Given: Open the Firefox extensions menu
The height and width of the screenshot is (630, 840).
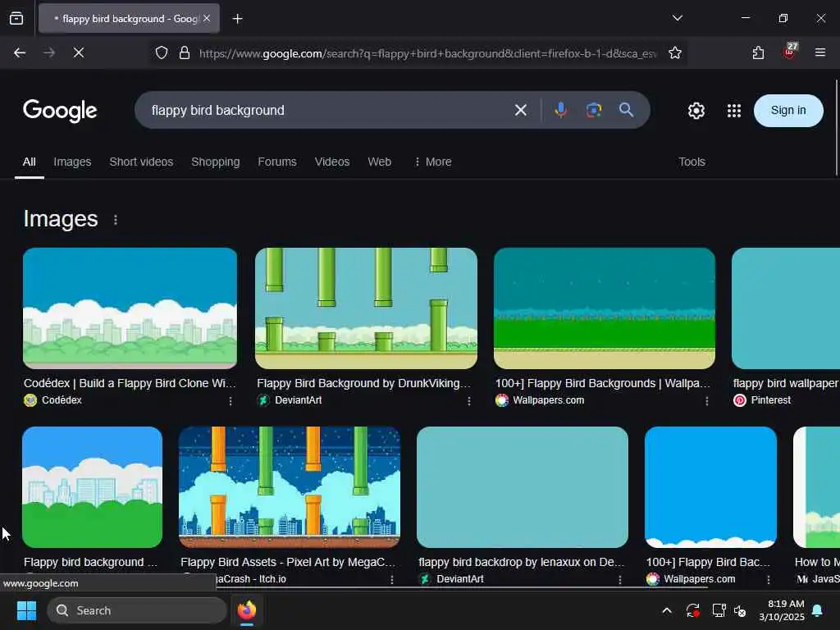Looking at the screenshot, I should (x=758, y=52).
